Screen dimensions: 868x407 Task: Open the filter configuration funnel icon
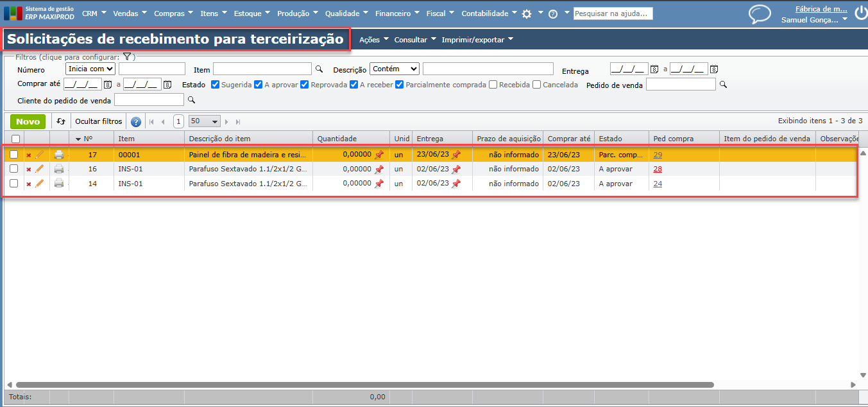(127, 57)
